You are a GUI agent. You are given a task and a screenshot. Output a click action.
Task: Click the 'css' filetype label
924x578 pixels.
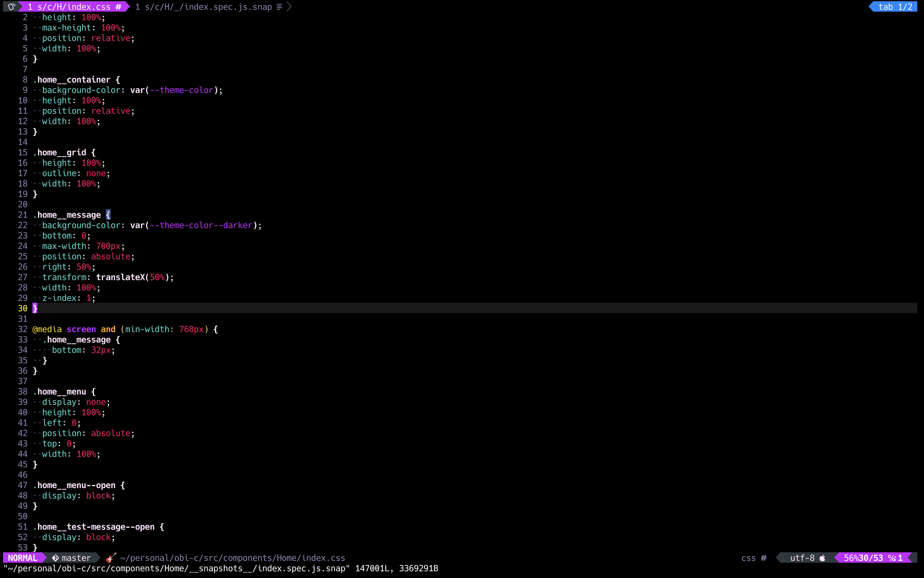[x=748, y=558]
